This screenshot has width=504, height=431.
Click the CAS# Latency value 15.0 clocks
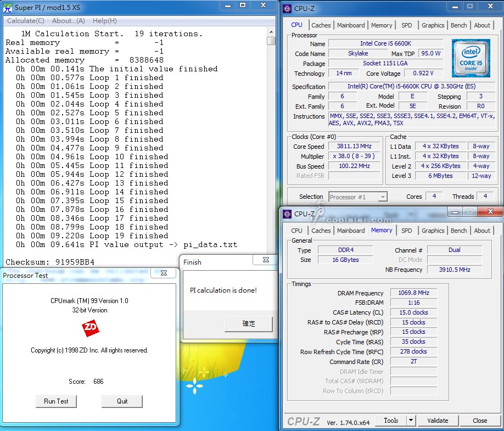[x=413, y=312]
